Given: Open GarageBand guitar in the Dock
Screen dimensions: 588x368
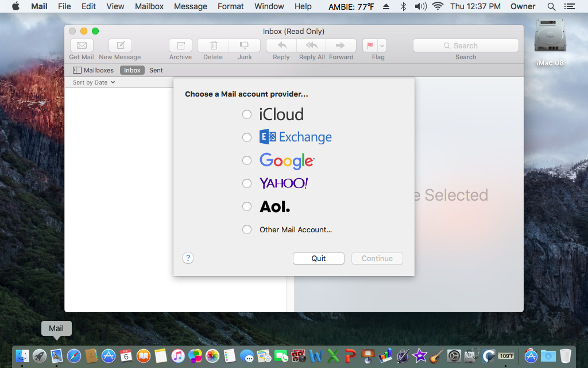Looking at the screenshot, I should 437,355.
